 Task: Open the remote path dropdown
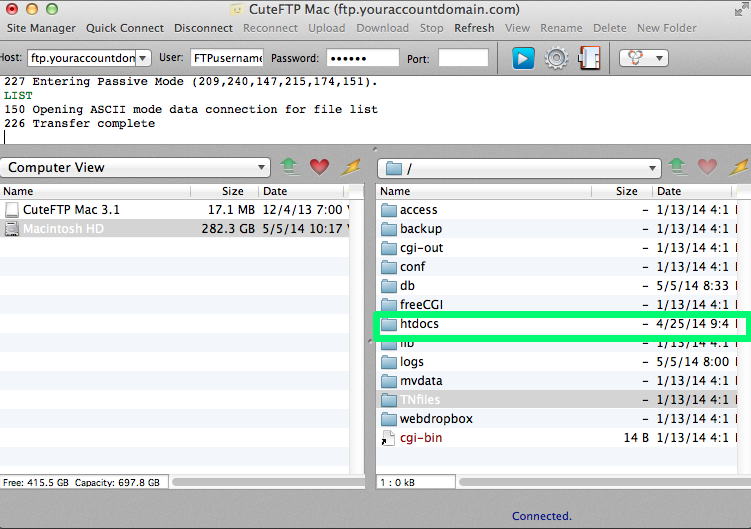pyautogui.click(x=519, y=168)
